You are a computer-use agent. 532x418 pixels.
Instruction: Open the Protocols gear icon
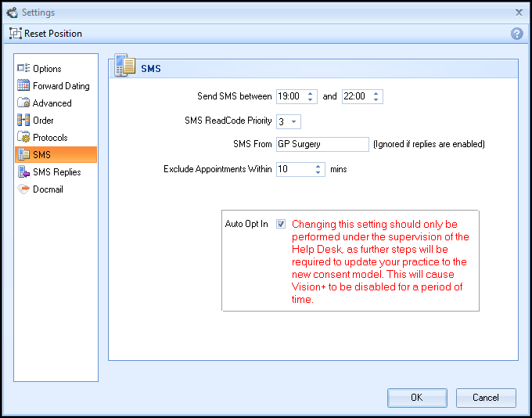[23, 138]
